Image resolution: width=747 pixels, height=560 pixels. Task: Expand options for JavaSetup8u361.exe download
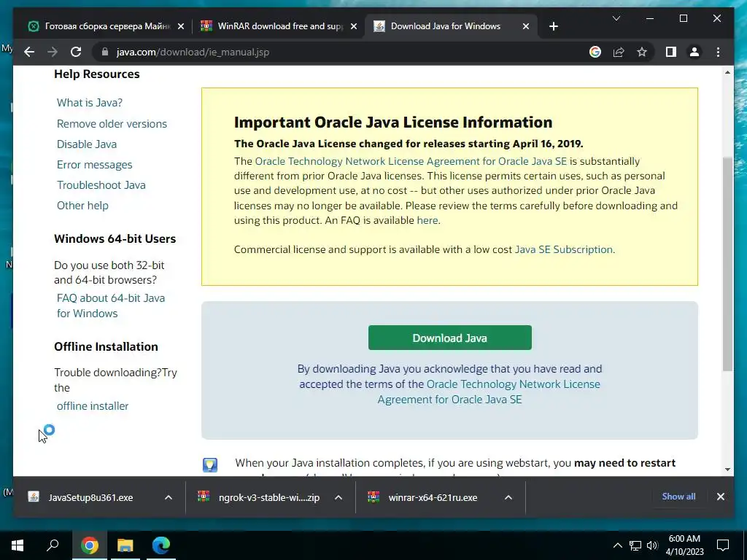tap(169, 497)
